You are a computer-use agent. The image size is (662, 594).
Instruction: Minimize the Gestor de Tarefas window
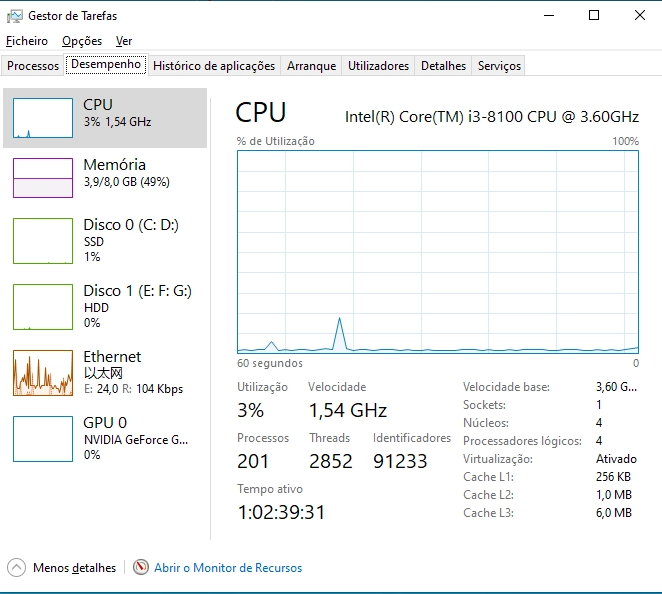click(548, 16)
